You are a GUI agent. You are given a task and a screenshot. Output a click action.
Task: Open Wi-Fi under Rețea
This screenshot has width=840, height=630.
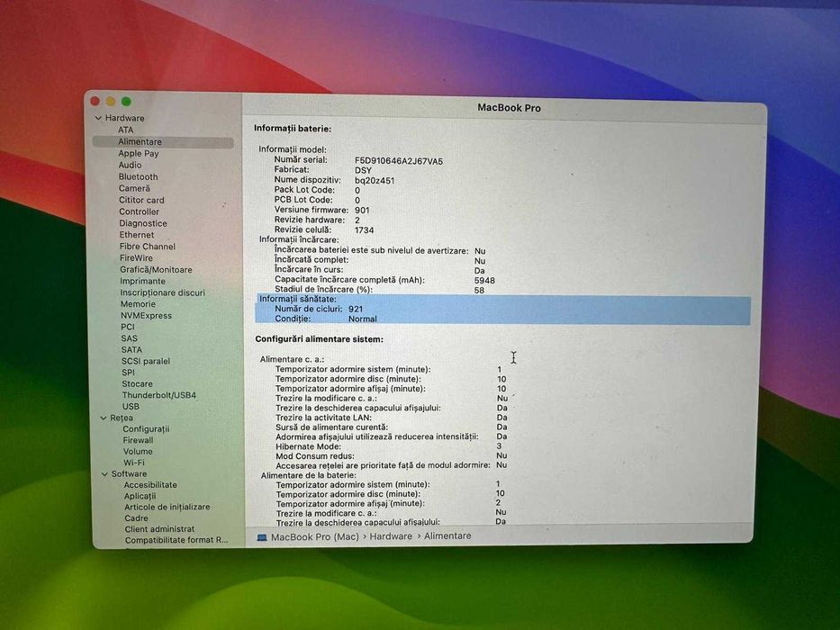[x=134, y=463]
